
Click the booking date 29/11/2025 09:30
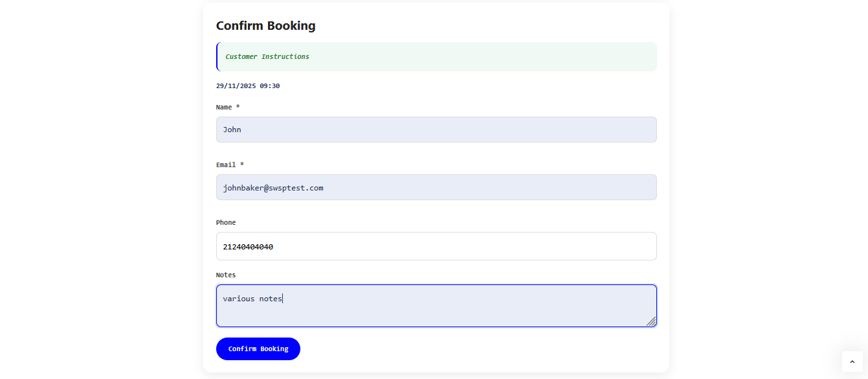point(248,86)
